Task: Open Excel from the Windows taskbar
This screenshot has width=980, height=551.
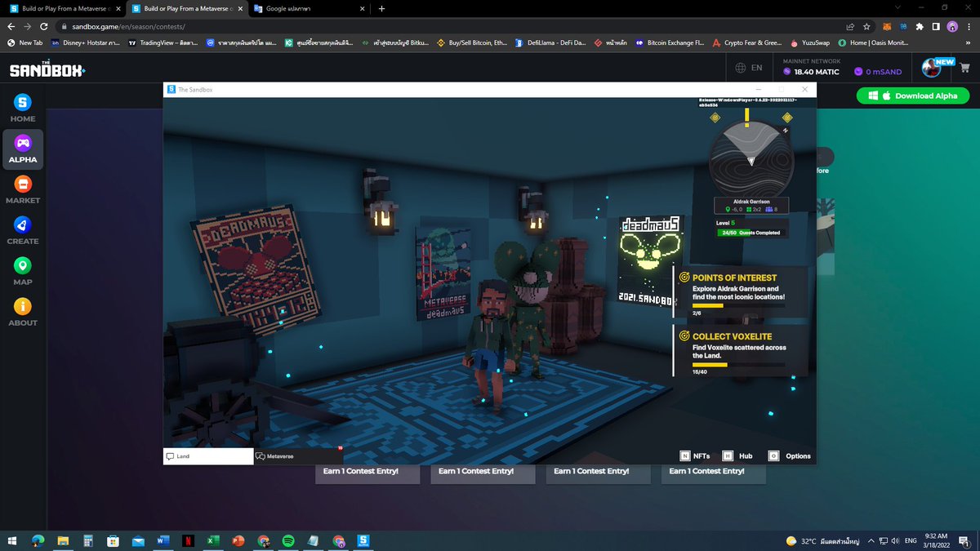Action: (x=212, y=540)
